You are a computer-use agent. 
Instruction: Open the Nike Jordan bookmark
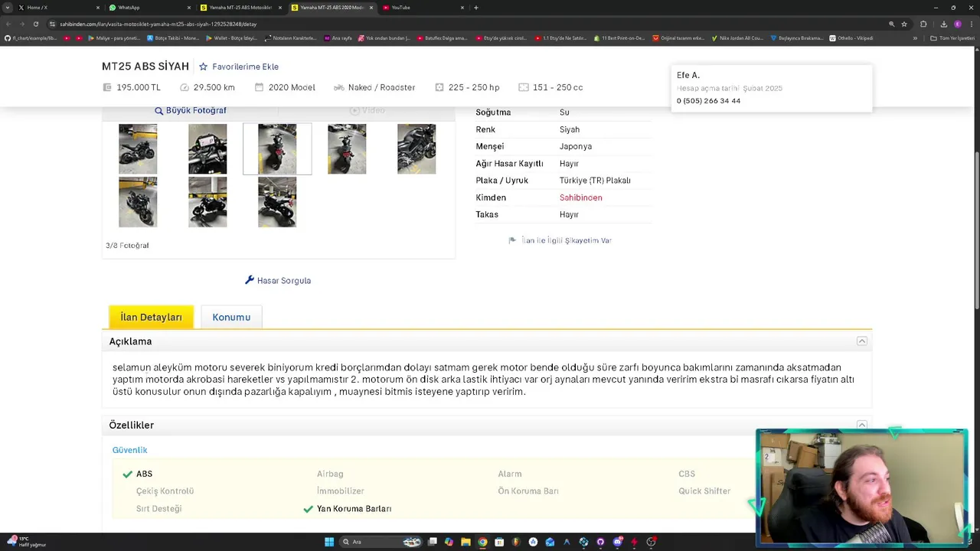[x=737, y=38]
